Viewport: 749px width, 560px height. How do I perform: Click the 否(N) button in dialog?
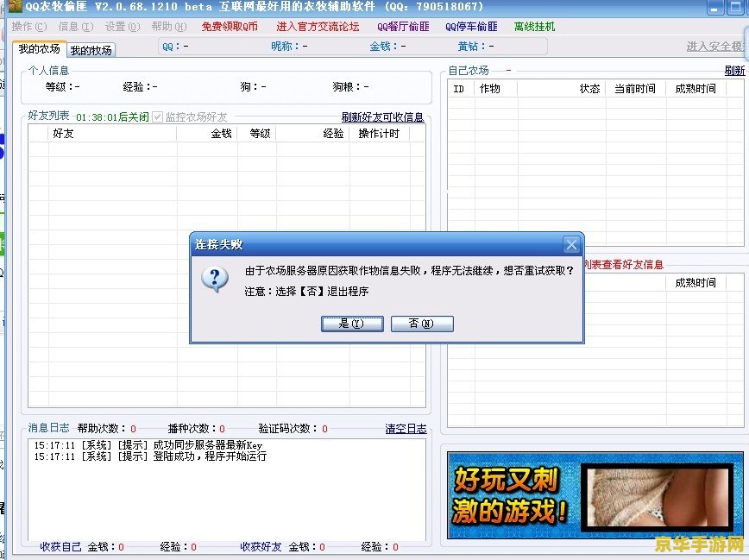pyautogui.click(x=422, y=324)
